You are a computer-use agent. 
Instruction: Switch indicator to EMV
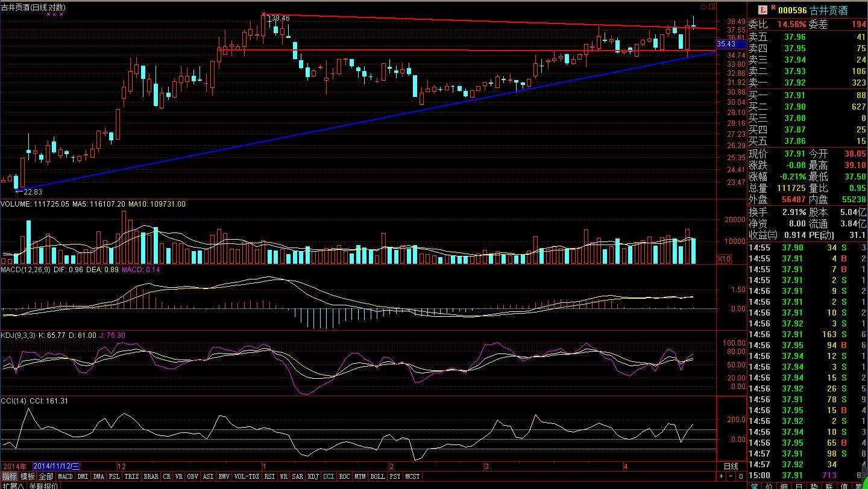[224, 476]
